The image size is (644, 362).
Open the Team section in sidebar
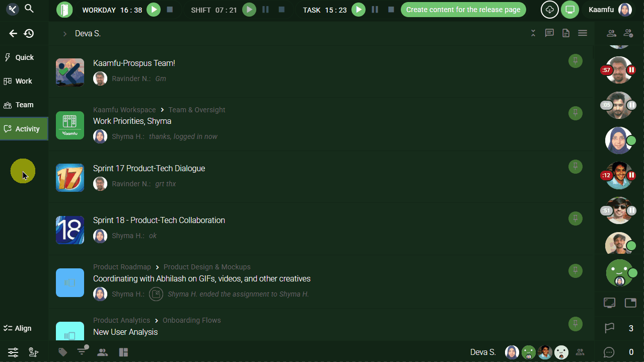coord(24,105)
